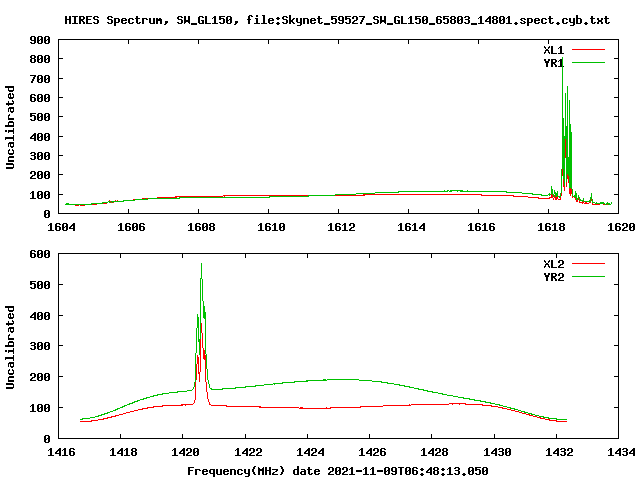Click the 1424 x-axis tick label
The height and width of the screenshot is (480, 640).
[310, 452]
